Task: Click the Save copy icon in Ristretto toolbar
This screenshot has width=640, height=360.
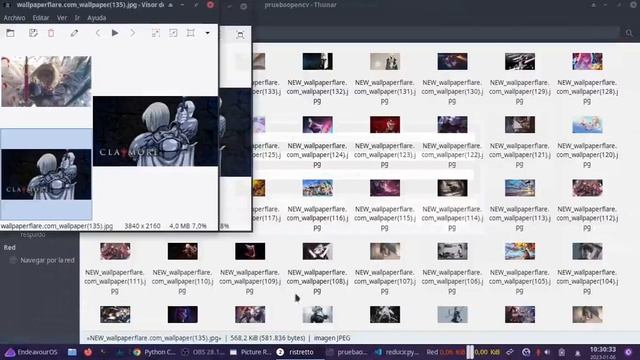Action: pos(33,33)
